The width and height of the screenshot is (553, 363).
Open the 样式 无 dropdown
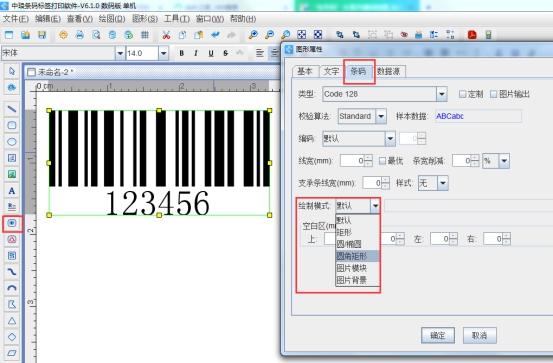click(x=443, y=183)
